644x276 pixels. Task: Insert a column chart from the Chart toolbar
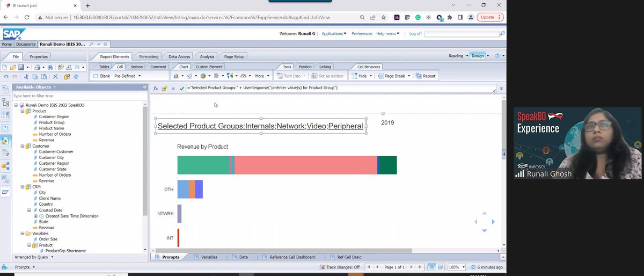pyautogui.click(x=176, y=76)
